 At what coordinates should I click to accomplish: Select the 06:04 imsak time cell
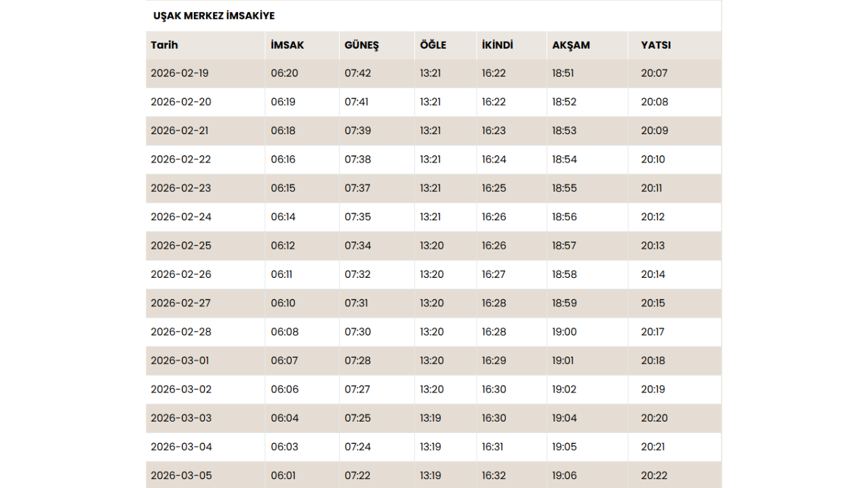(285, 418)
